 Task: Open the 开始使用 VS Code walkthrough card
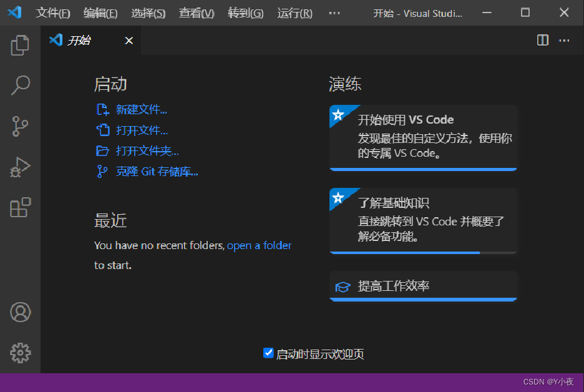point(423,138)
